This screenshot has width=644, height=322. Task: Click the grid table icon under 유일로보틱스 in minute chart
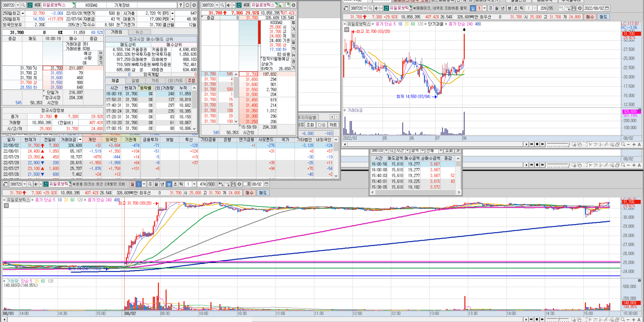click(x=6, y=206)
